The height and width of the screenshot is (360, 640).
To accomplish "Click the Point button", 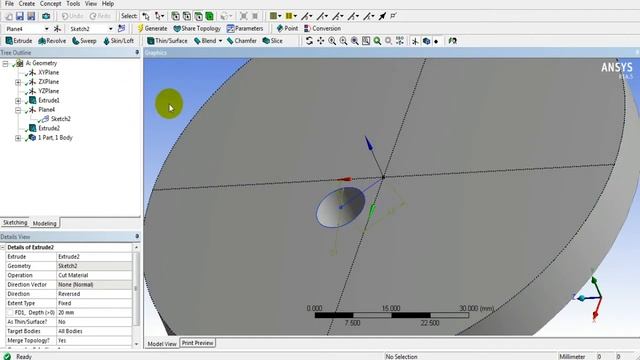I will (287, 29).
